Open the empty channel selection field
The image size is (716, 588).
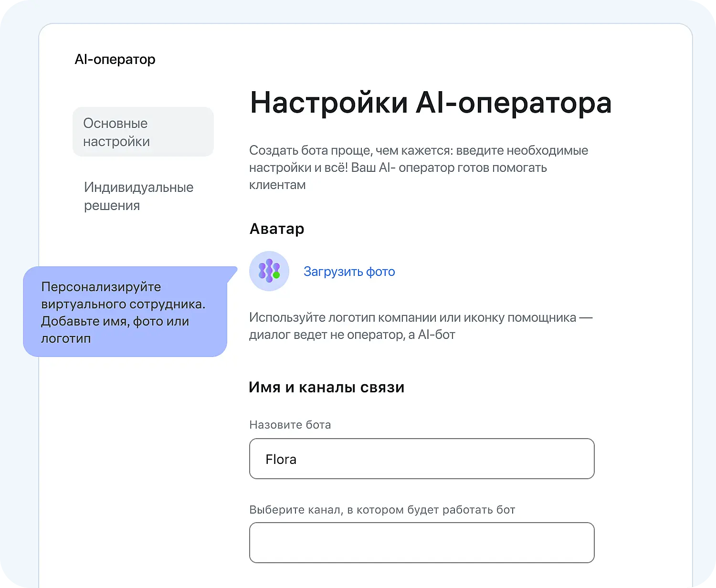point(421,543)
